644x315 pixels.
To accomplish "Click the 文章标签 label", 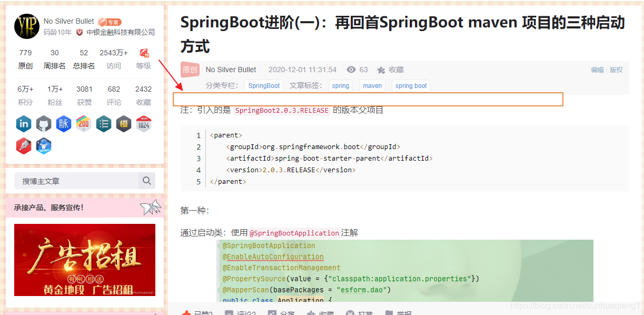I will tap(306, 85).
